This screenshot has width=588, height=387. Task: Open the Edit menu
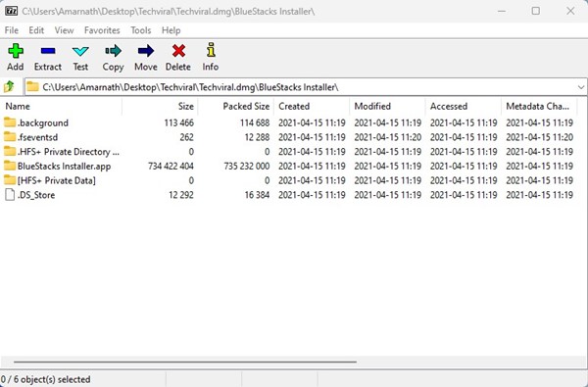click(x=36, y=30)
